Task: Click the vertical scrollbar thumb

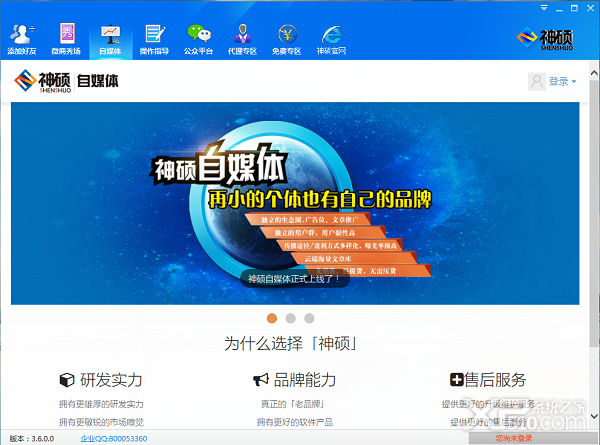Action: 594,213
